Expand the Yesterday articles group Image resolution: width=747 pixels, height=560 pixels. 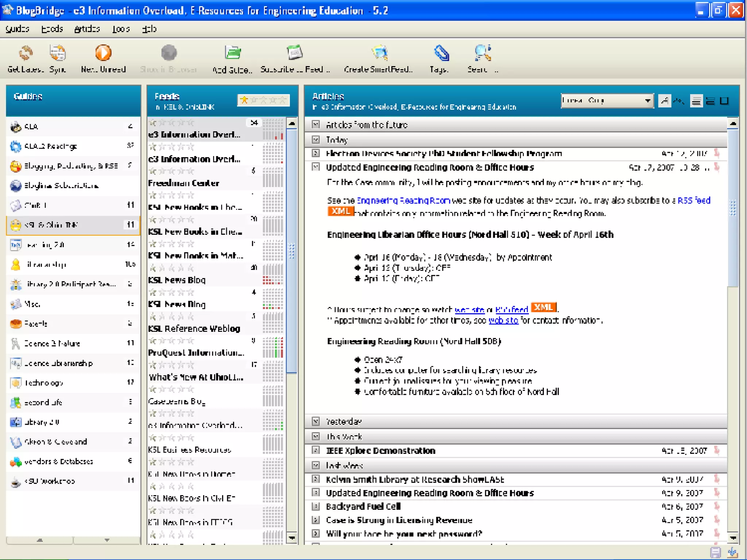[x=316, y=421]
